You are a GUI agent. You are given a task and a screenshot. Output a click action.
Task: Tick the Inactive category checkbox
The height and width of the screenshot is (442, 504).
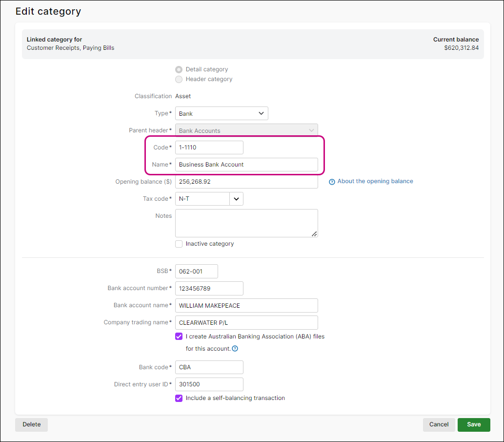pos(179,244)
